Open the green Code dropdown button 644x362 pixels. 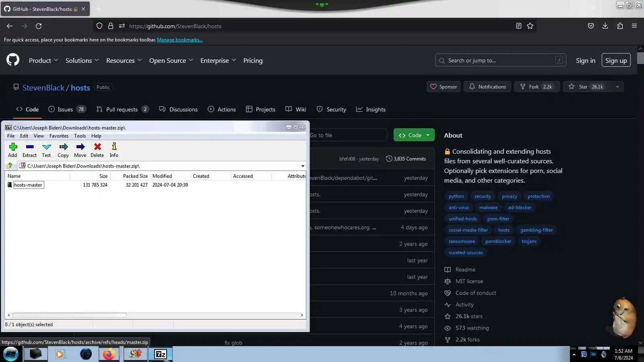click(414, 135)
